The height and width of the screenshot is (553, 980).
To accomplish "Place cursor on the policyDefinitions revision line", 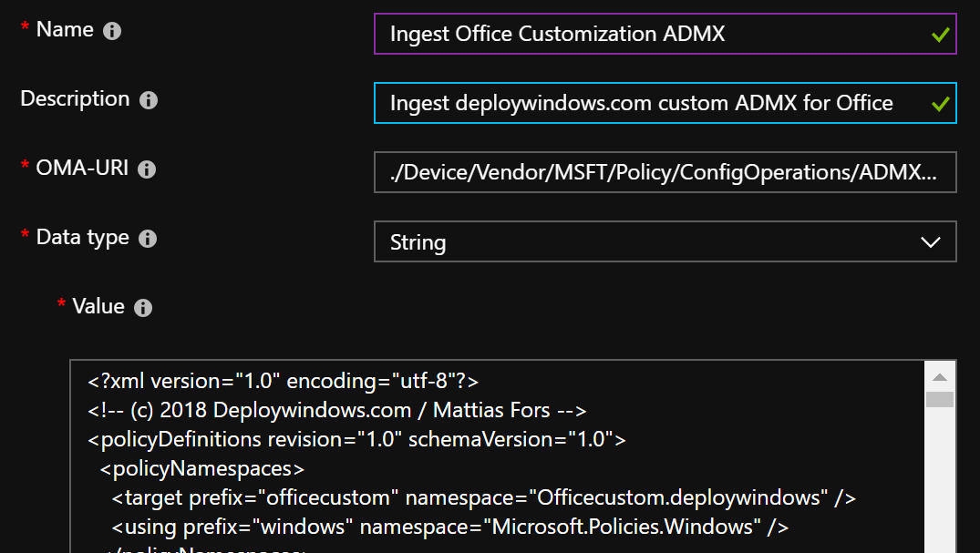I will (x=356, y=439).
